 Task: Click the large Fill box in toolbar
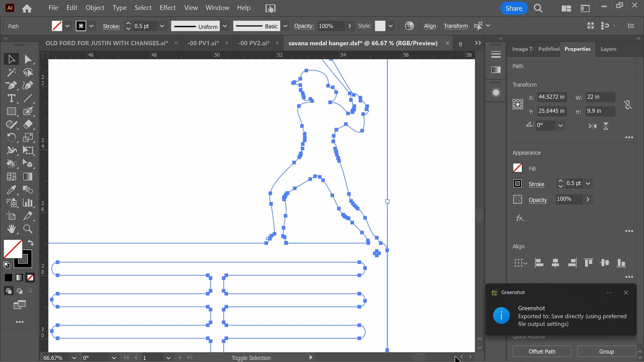(13, 249)
